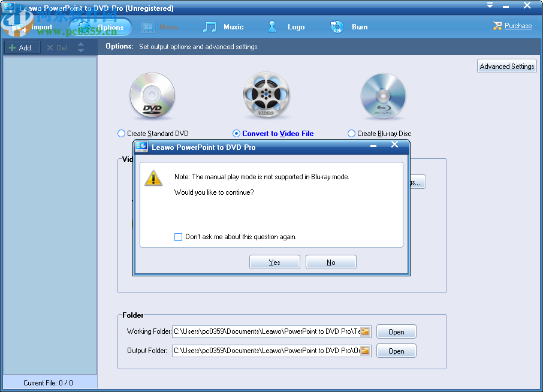This screenshot has height=392, width=543.
Task: Select the video film reel icon
Action: point(266,95)
